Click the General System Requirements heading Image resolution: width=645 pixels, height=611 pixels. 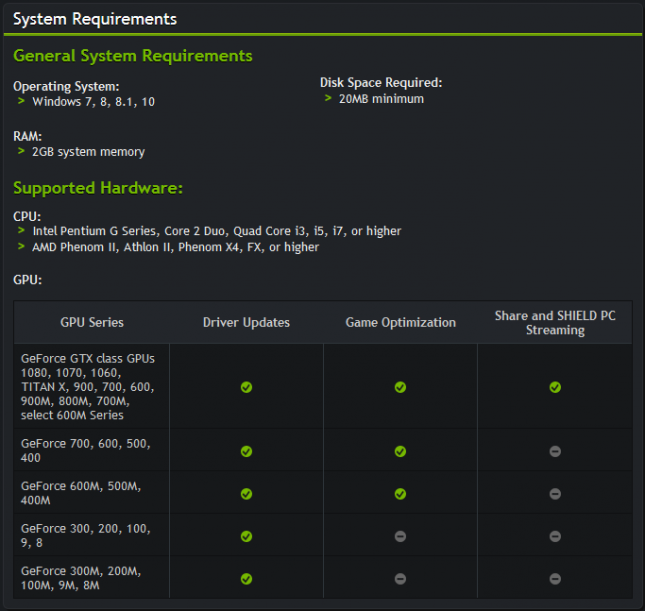coord(133,56)
